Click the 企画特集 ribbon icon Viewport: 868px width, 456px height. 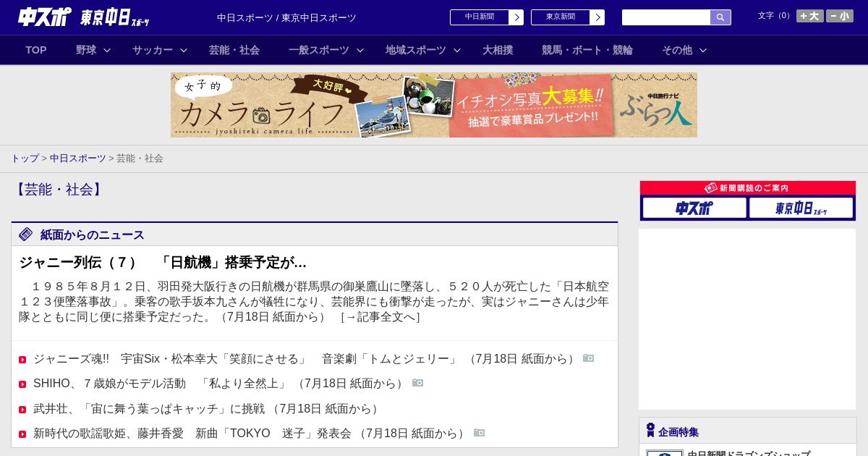click(x=650, y=431)
